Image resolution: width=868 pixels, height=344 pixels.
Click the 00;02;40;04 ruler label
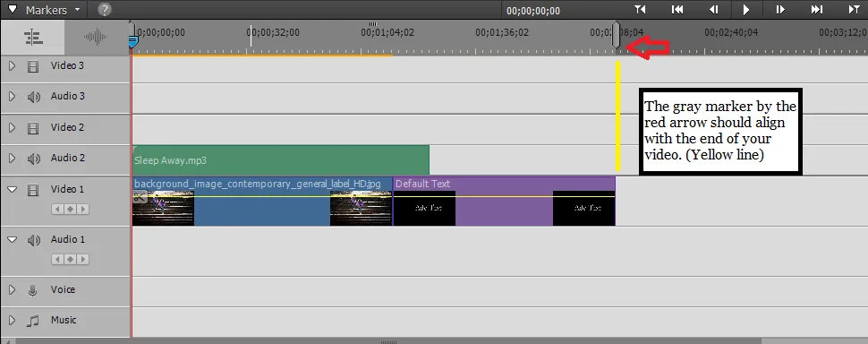(x=731, y=32)
